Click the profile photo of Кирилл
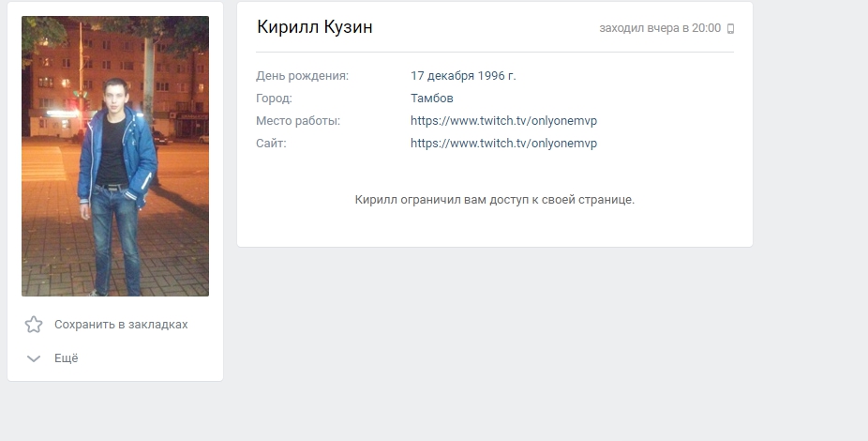The width and height of the screenshot is (868, 441). point(115,157)
